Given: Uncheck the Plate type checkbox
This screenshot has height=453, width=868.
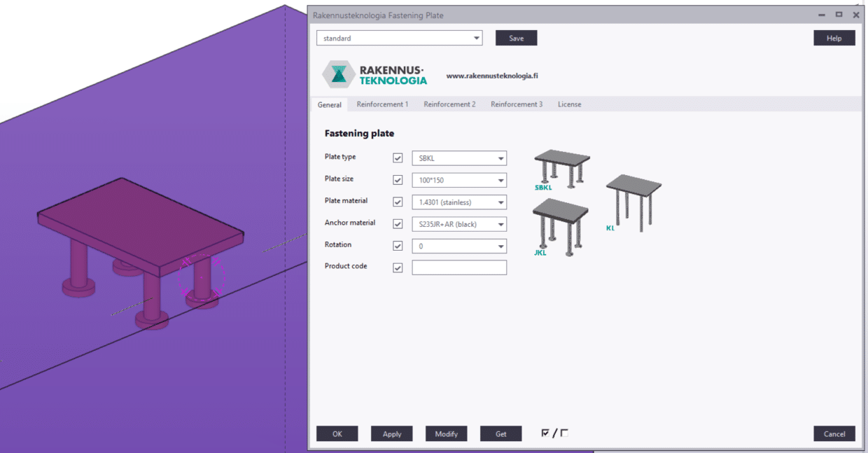Looking at the screenshot, I should tap(398, 158).
